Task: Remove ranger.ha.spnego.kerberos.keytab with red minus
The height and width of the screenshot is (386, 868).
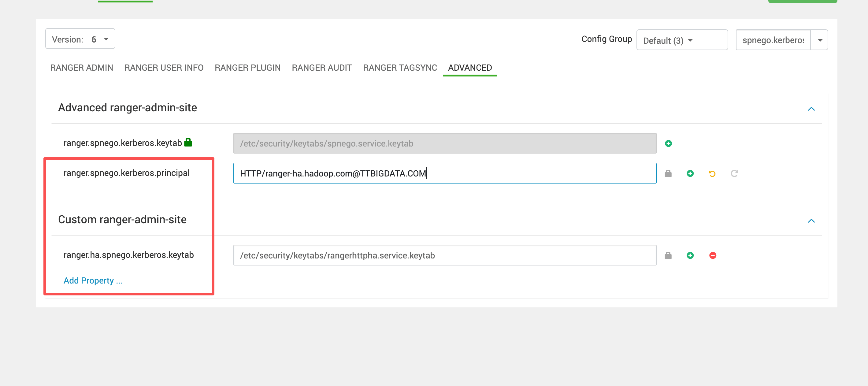Action: click(x=712, y=255)
